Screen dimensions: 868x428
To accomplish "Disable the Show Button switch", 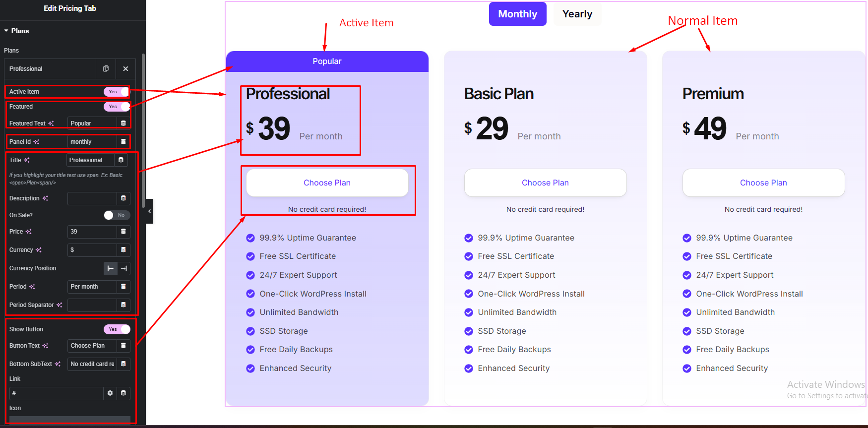I will point(117,329).
